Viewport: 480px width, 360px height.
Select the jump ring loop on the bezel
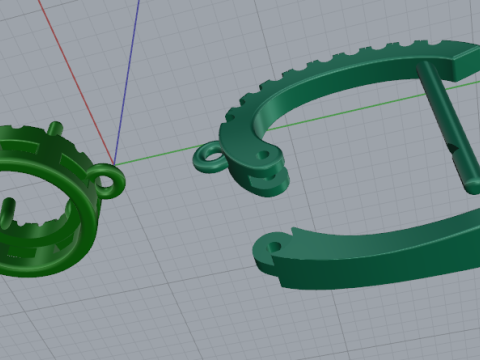[106, 182]
